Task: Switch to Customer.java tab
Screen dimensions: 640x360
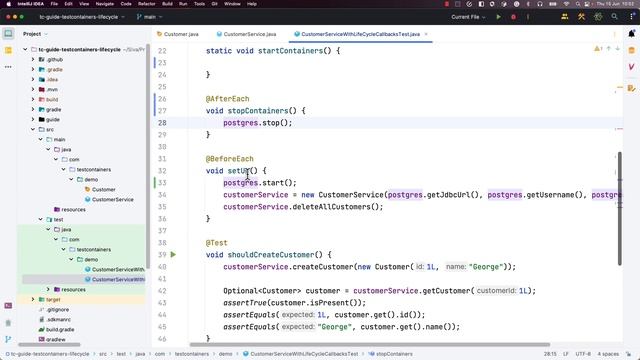Action: point(178,34)
